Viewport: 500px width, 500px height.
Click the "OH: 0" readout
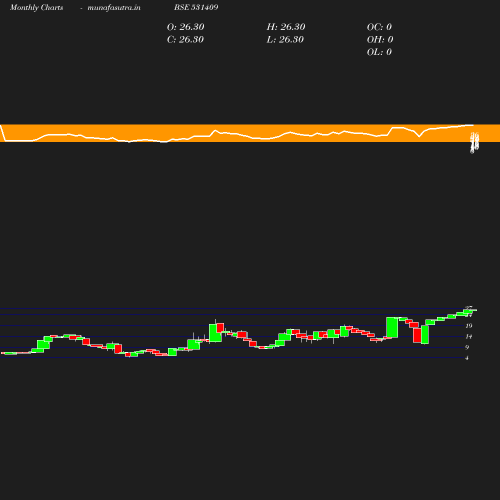coord(380,40)
